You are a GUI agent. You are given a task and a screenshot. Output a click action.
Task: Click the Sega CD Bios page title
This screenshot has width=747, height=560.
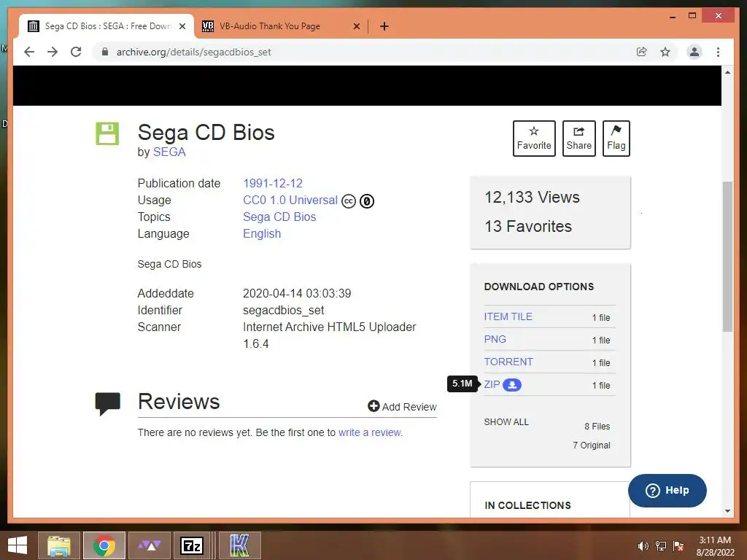(x=206, y=133)
